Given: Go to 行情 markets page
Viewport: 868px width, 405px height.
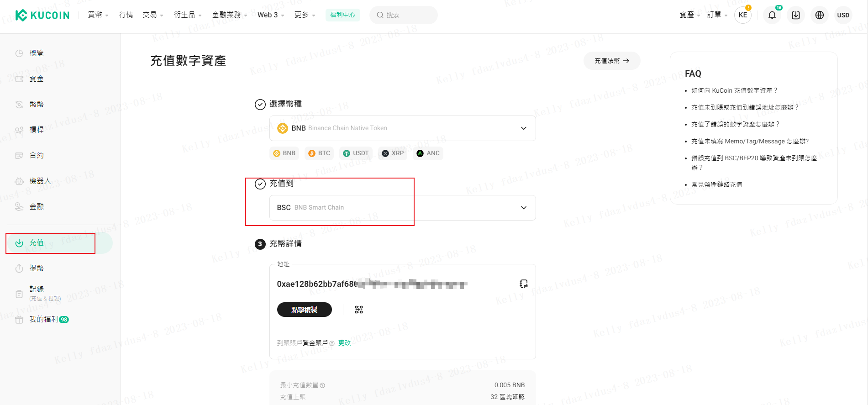Looking at the screenshot, I should (x=126, y=15).
